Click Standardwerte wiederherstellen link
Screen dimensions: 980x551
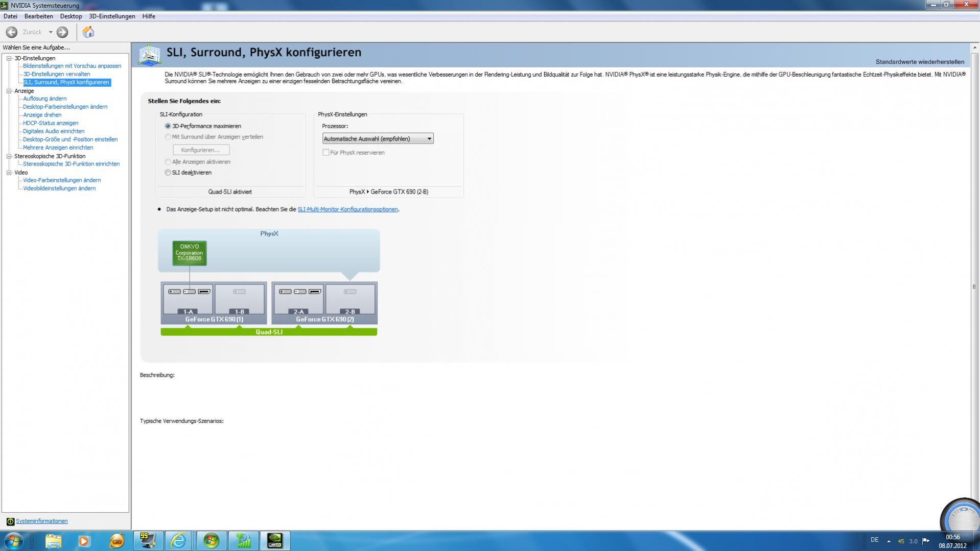920,62
